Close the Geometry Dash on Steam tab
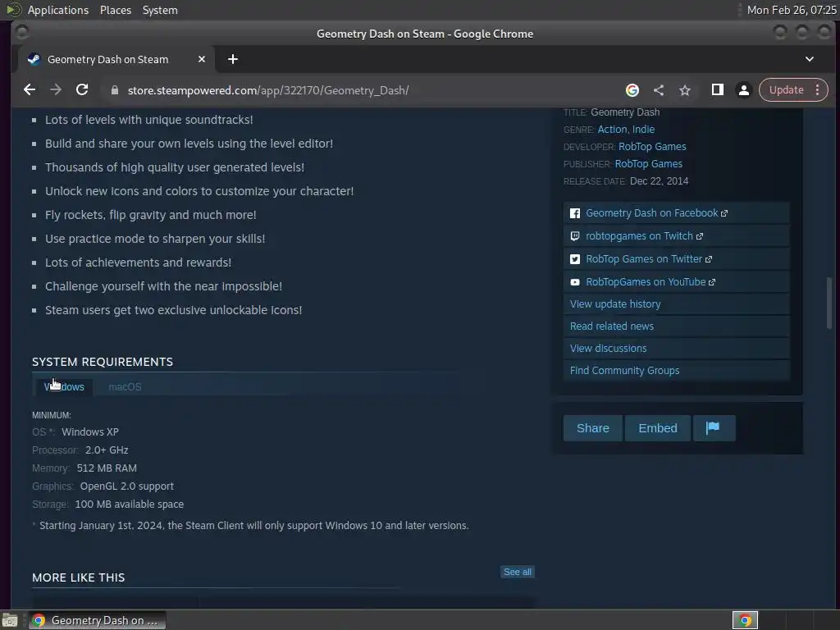Screen dimensions: 840x630 (202, 59)
